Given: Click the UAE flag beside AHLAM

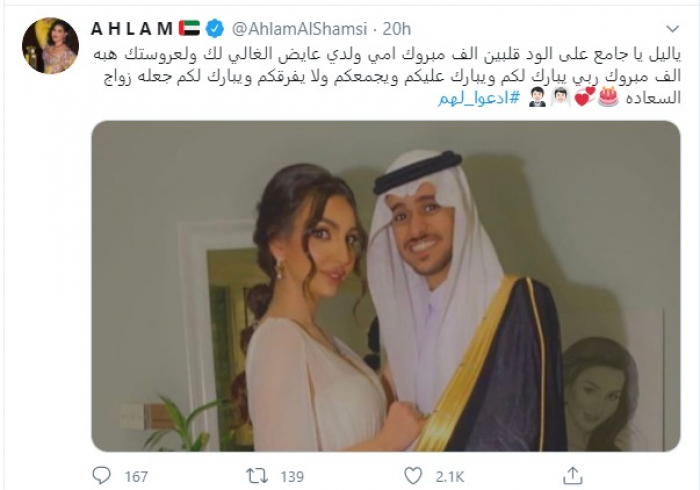Looking at the screenshot, I should click(x=189, y=28).
